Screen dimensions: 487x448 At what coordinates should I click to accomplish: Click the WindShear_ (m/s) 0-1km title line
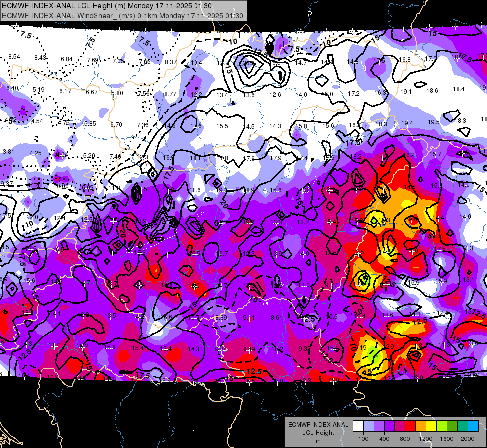point(123,16)
